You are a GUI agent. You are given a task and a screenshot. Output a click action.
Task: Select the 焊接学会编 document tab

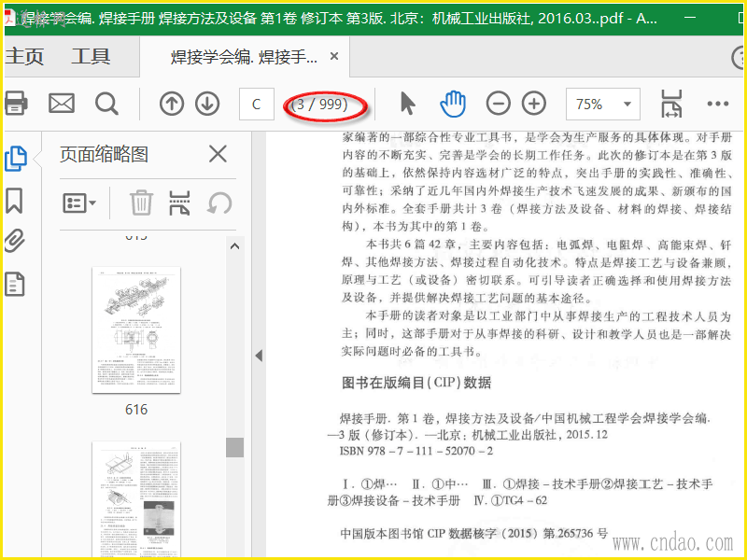pyautogui.click(x=244, y=57)
